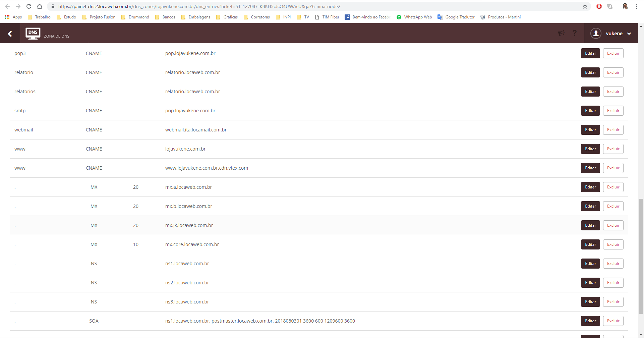Go to the browser home page icon

[40, 6]
